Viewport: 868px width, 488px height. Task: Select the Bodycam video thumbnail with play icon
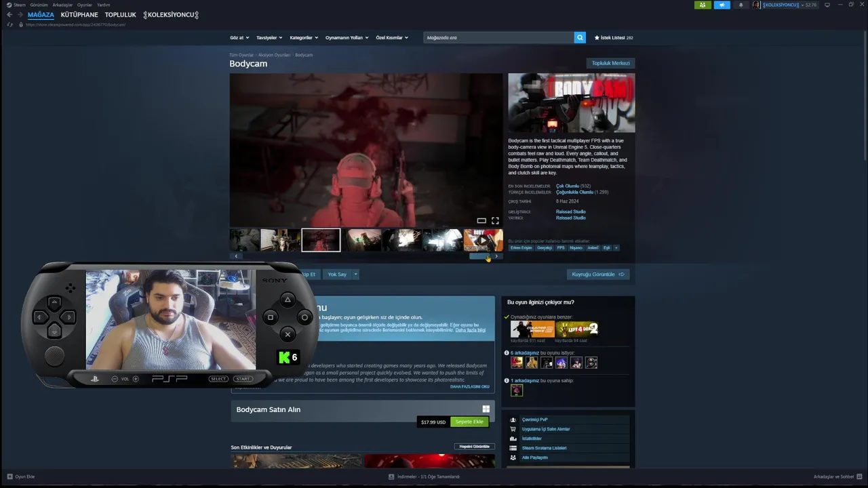tap(484, 240)
